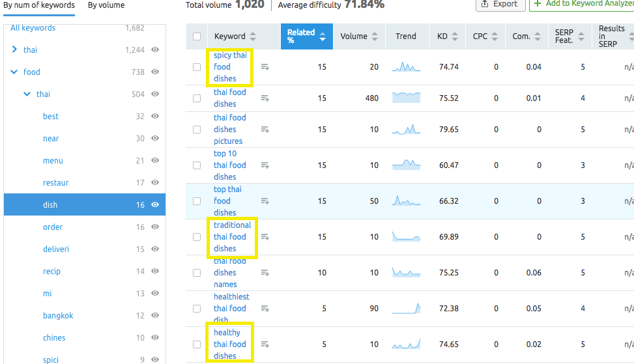The width and height of the screenshot is (634, 364).
Task: Check the select-all checkbox in table header
Action: click(x=197, y=36)
